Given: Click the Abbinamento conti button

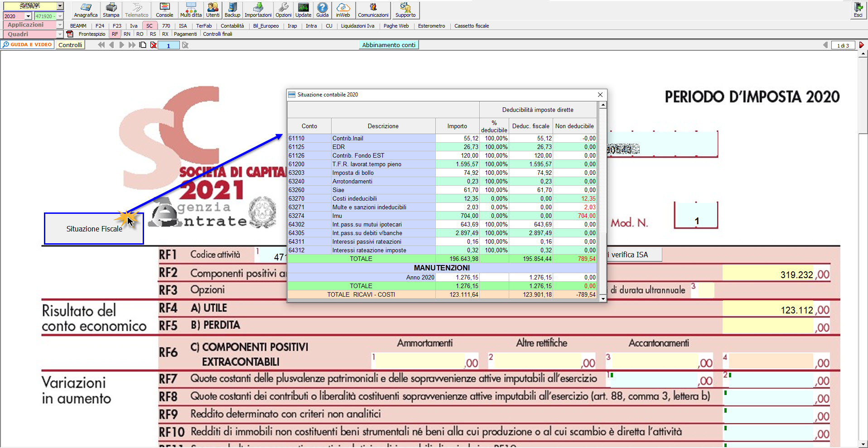Looking at the screenshot, I should point(389,45).
